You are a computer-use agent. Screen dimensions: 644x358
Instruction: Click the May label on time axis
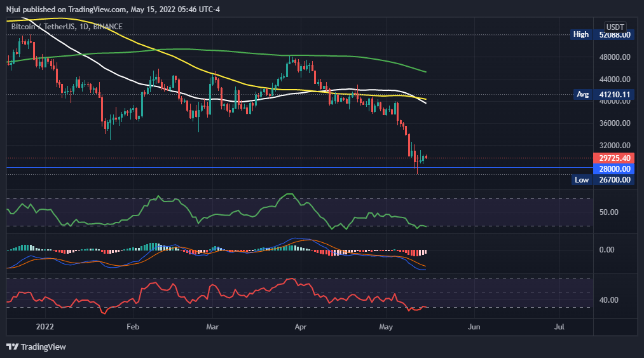click(x=386, y=327)
